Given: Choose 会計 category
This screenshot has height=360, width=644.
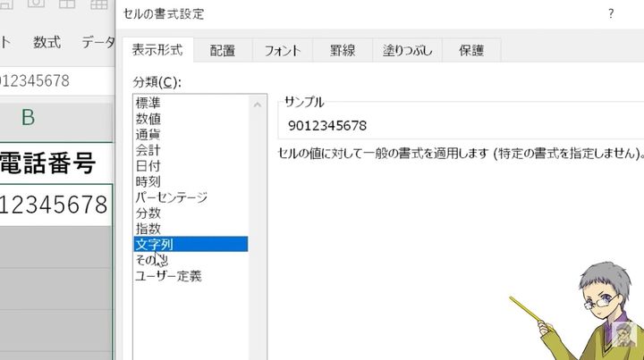Looking at the screenshot, I should (191, 150).
